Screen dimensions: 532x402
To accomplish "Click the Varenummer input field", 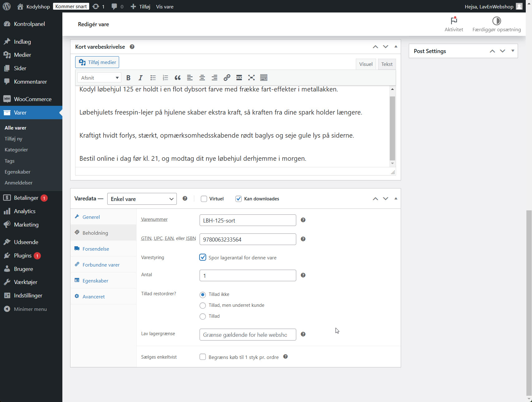I will pos(247,220).
